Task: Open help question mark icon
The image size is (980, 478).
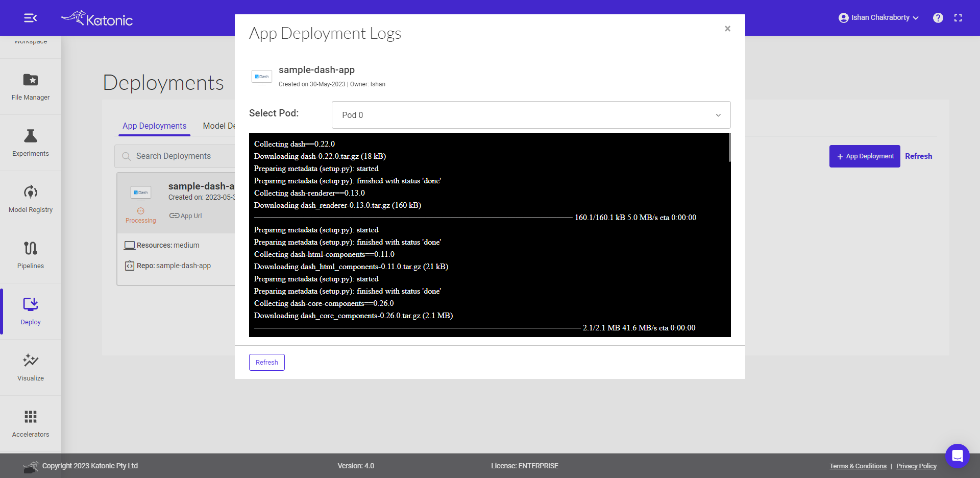Action: click(938, 18)
